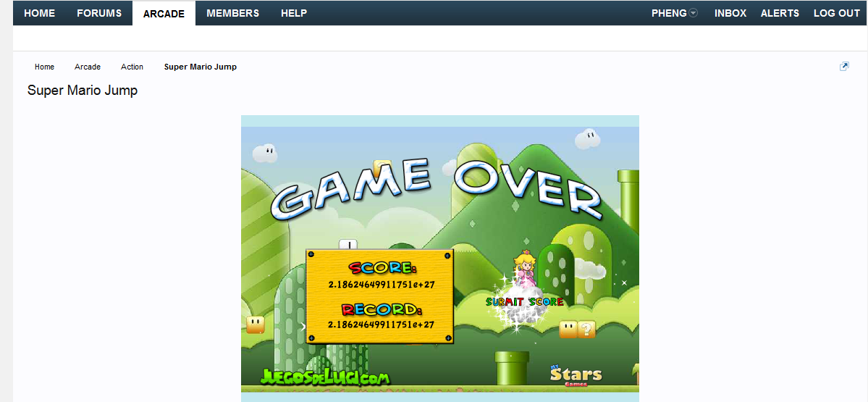868x402 pixels.
Task: View ALERTS notifications
Action: [x=780, y=13]
